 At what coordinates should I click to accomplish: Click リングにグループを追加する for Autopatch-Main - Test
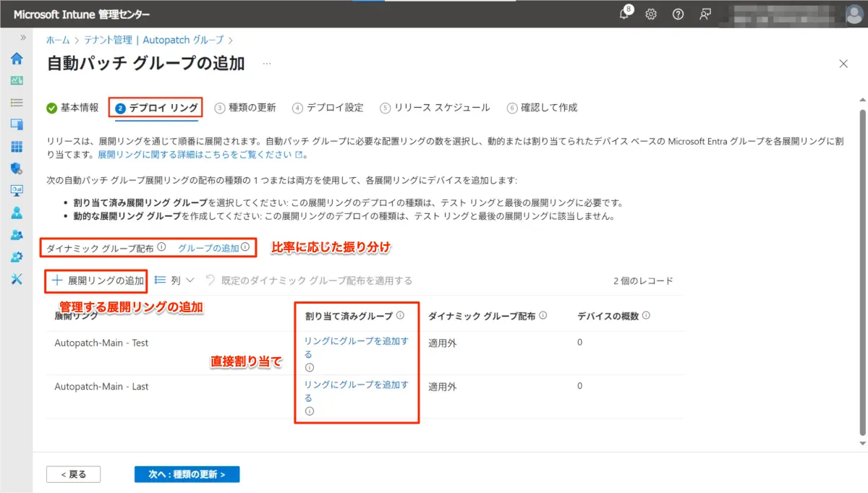(356, 342)
